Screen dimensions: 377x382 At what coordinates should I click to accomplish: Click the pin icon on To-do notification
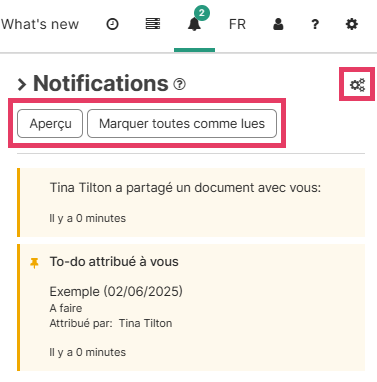click(34, 263)
